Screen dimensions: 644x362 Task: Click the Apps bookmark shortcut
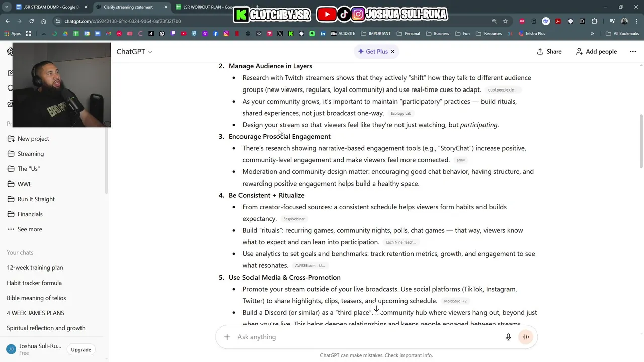pyautogui.click(x=12, y=34)
